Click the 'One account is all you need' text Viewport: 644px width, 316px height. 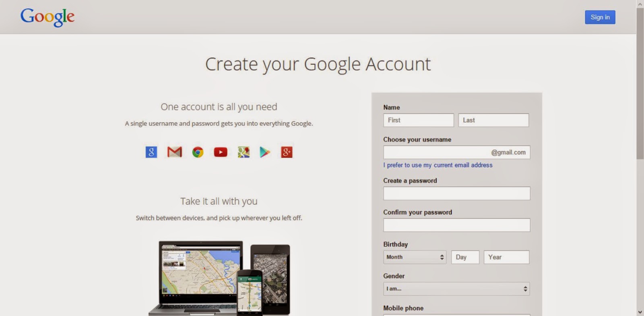pyautogui.click(x=219, y=107)
